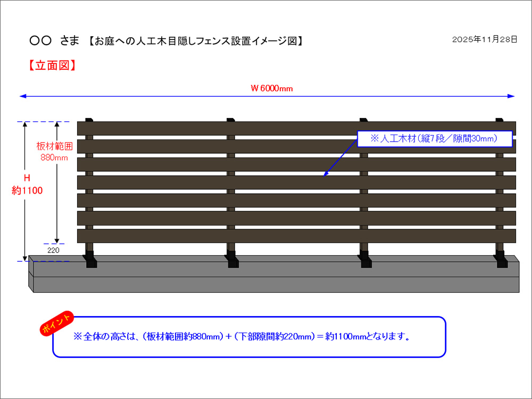Click the ポイント red badge
532x399 pixels.
tap(57, 323)
